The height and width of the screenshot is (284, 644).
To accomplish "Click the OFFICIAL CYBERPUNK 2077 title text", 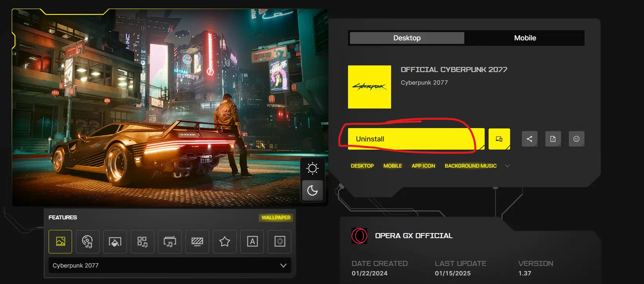I will (x=454, y=70).
